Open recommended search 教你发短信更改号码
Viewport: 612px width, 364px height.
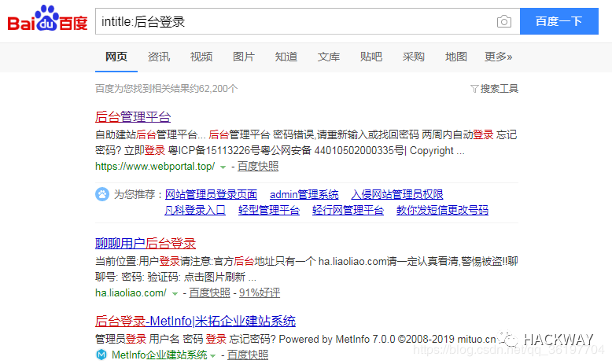[442, 210]
